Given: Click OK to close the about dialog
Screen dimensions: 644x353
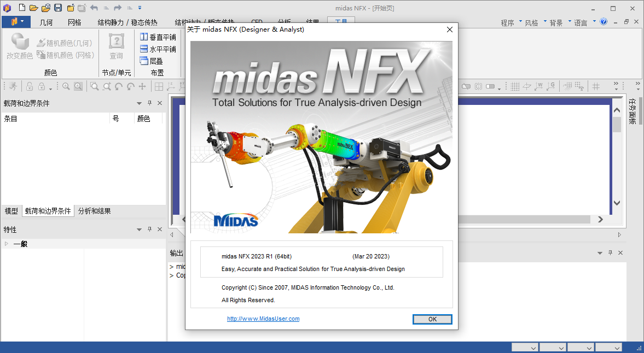Looking at the screenshot, I should 432,319.
